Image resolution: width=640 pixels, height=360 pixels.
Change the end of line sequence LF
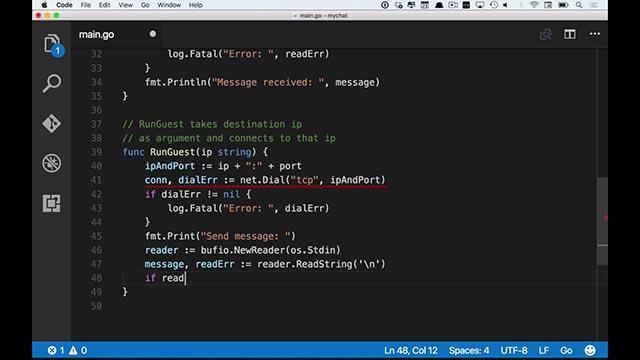coord(543,351)
